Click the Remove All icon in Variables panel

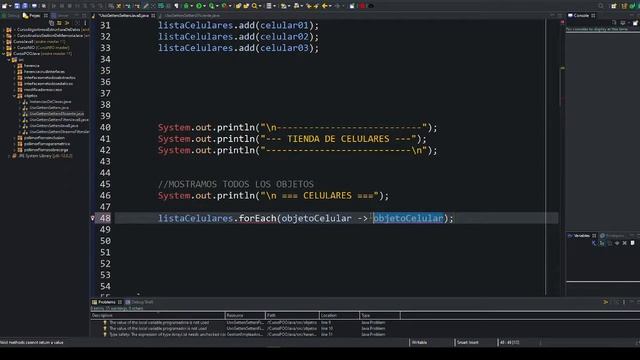(624, 243)
